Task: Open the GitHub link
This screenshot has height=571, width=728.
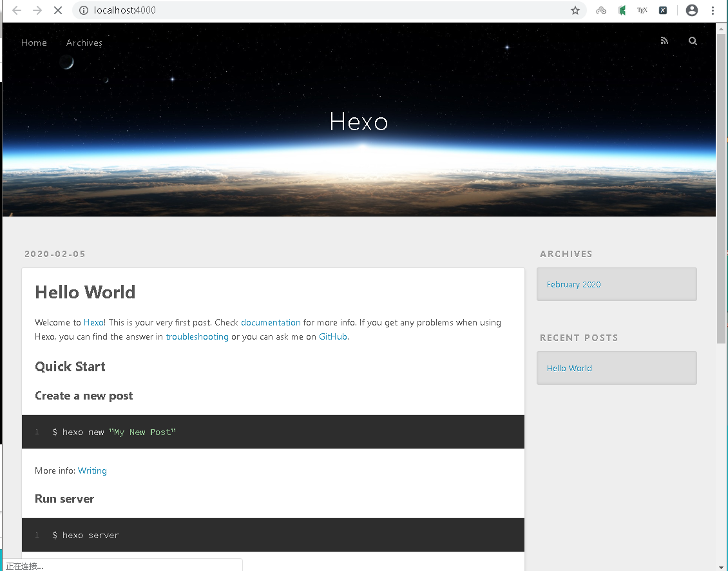Action: [333, 336]
